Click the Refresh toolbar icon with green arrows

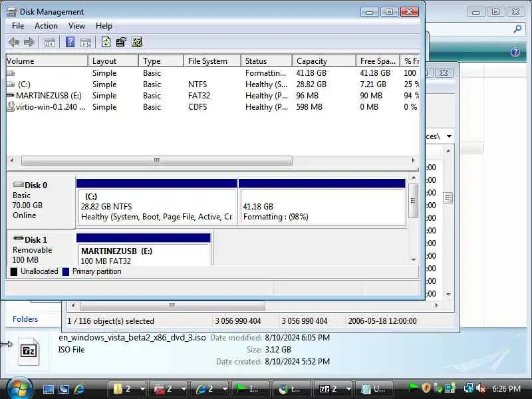[x=106, y=42]
